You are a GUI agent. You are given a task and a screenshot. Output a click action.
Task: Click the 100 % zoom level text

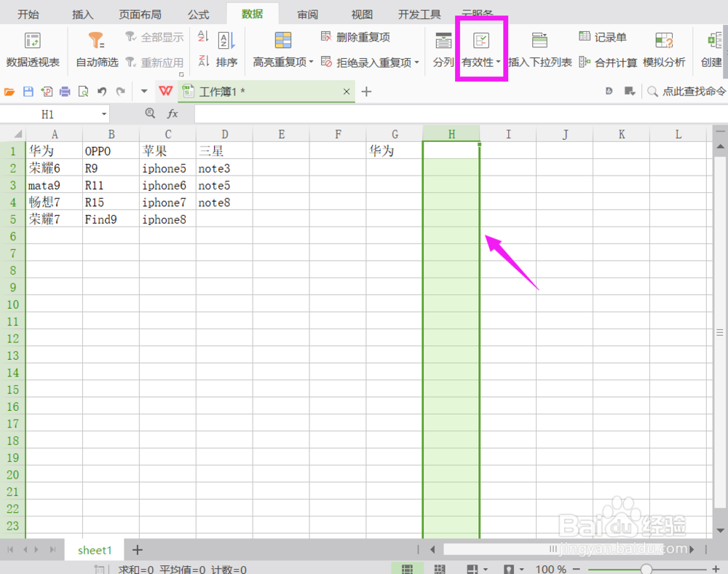click(550, 569)
